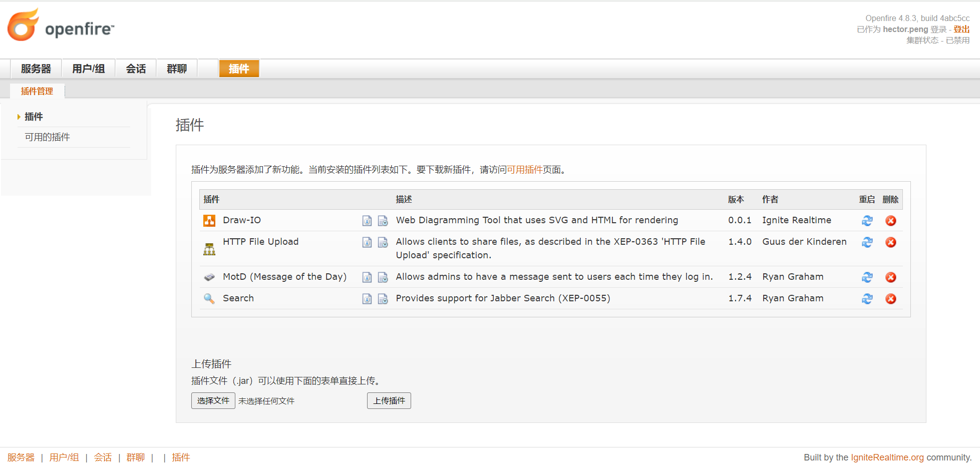
Task: Open footer 群聊 link
Action: click(x=135, y=457)
